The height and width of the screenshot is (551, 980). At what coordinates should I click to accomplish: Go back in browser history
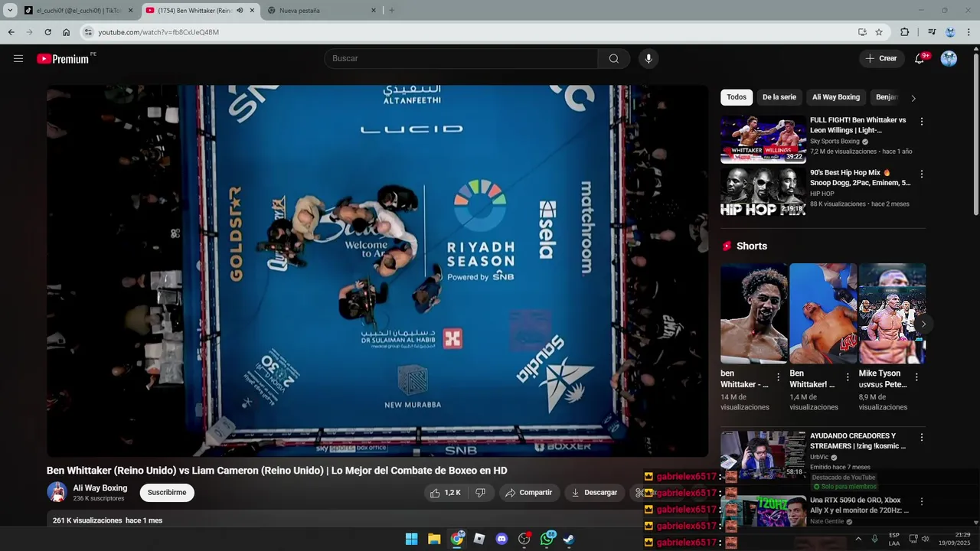coord(11,32)
